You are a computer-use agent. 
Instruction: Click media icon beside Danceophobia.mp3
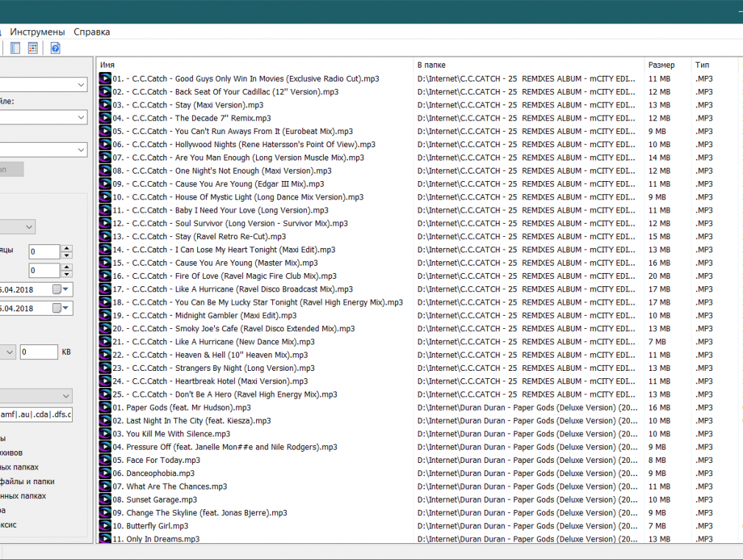pyautogui.click(x=104, y=473)
